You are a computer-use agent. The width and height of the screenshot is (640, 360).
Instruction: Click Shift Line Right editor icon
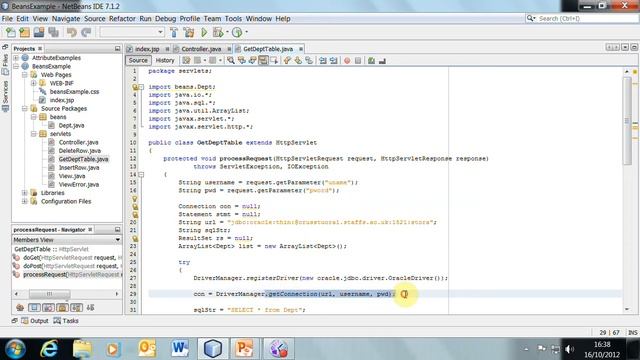[x=333, y=60]
